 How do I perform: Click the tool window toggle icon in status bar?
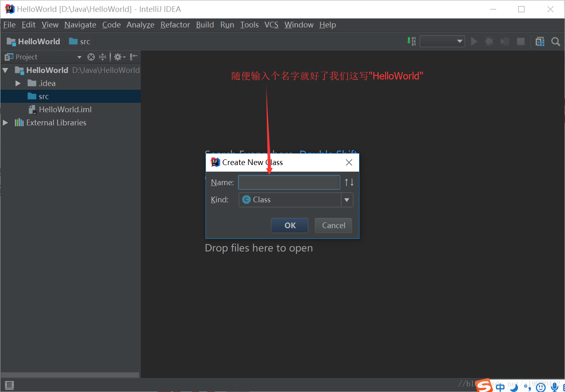(x=9, y=385)
